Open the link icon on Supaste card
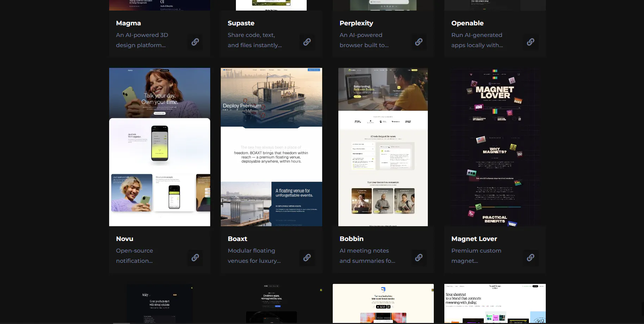The image size is (644, 324). [x=307, y=42]
